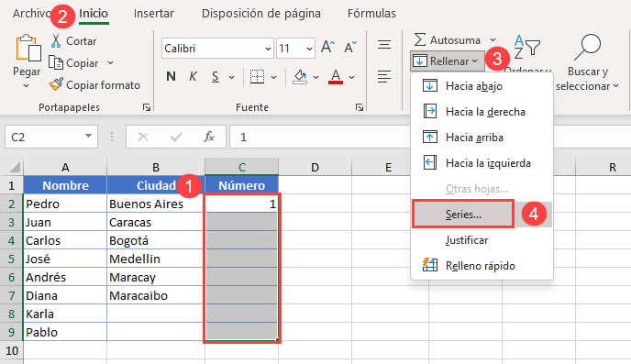Click the cell containing Pedro
The width and height of the screenshot is (631, 364).
[x=65, y=204]
